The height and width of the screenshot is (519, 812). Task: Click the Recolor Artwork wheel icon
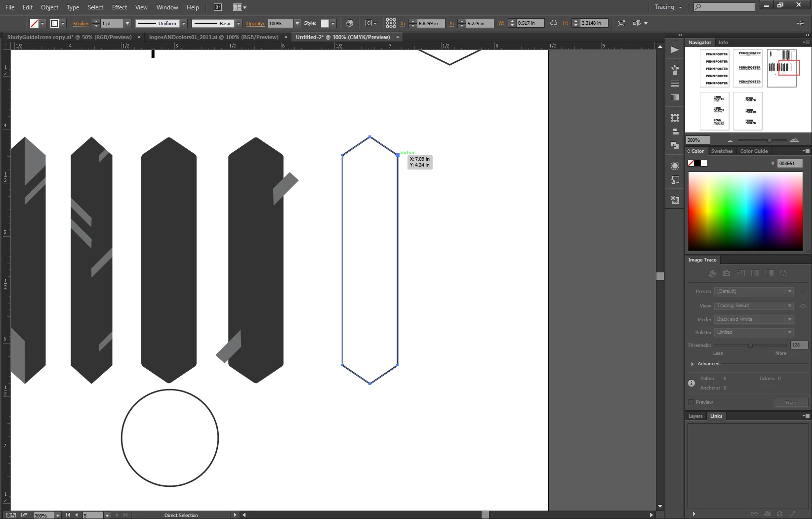click(x=350, y=23)
